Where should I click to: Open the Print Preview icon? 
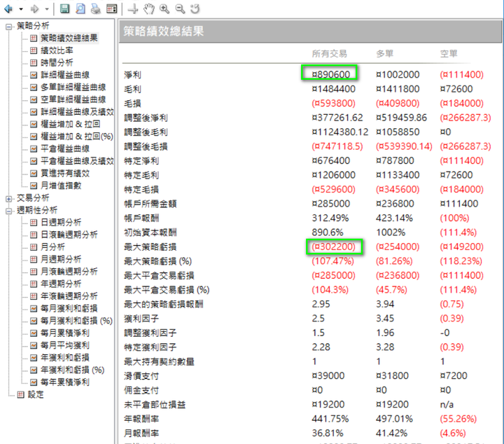(x=80, y=9)
